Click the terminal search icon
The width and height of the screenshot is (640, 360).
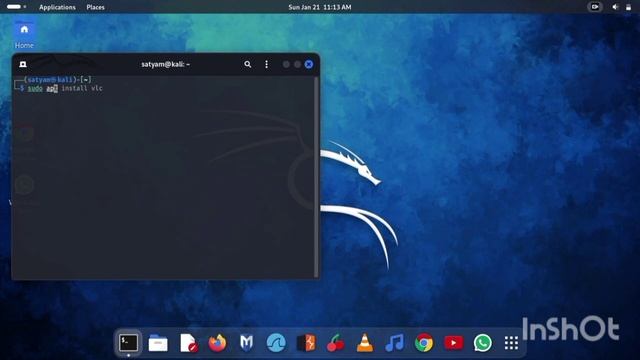[247, 64]
